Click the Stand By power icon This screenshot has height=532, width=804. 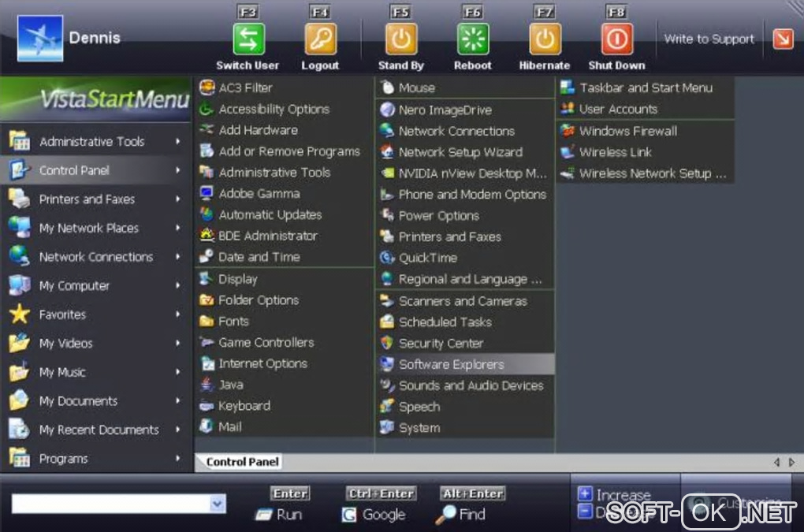401,39
